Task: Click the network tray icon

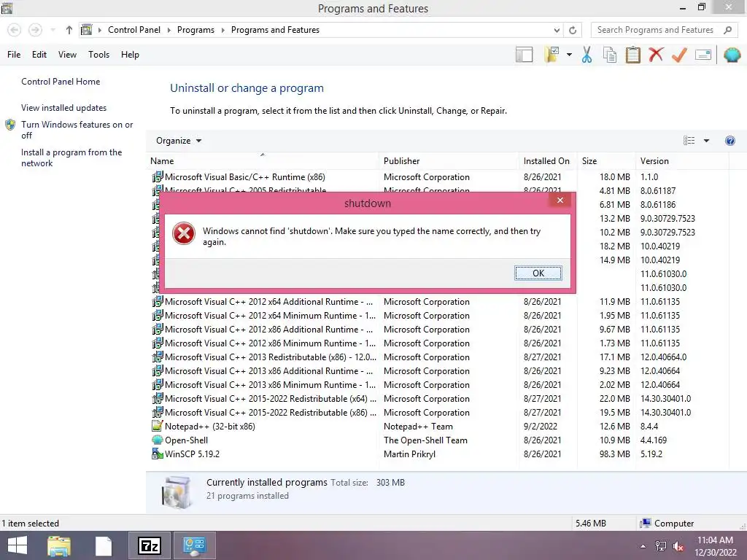Action: point(660,546)
